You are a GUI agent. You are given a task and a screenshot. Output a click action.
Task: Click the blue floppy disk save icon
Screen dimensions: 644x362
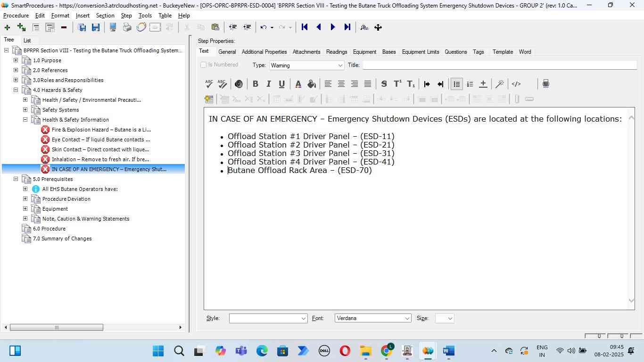pos(96,27)
